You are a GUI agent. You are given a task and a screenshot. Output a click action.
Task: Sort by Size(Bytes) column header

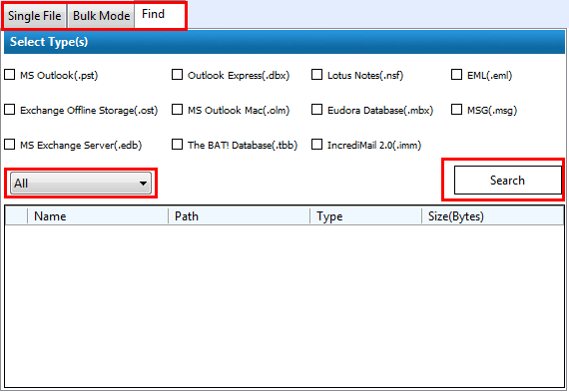tap(493, 216)
